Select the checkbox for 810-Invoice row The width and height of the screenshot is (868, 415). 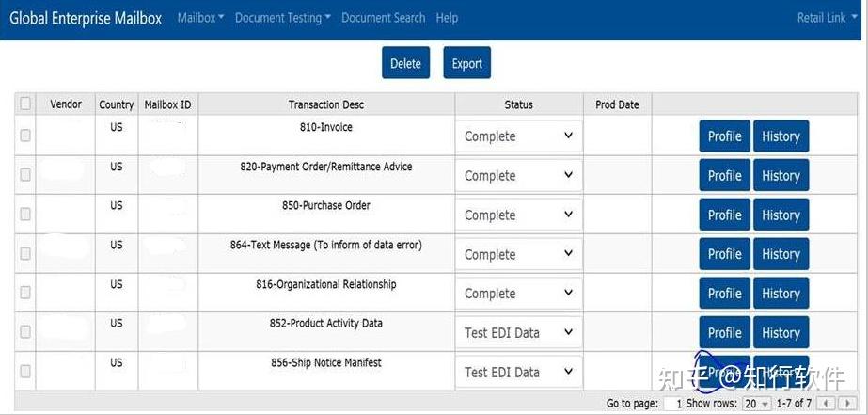(25, 136)
